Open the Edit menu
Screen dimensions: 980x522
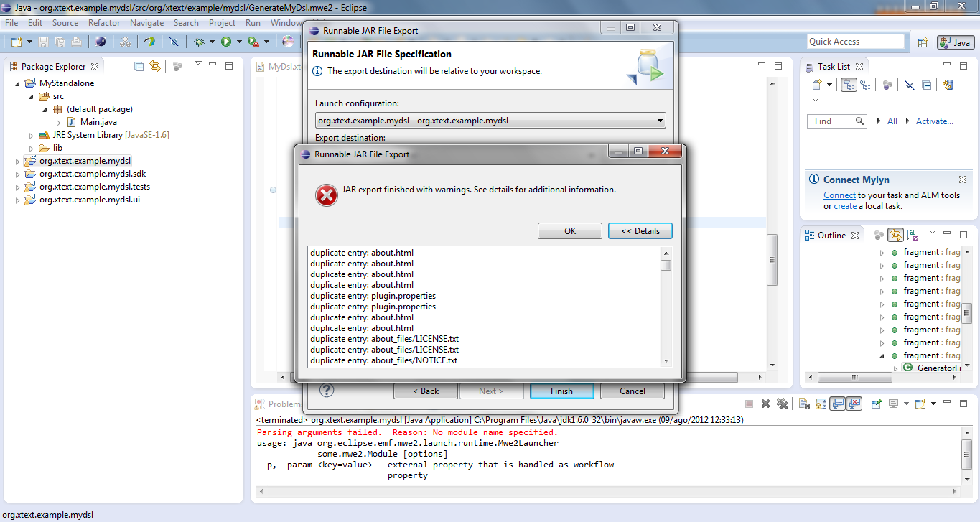coord(35,23)
